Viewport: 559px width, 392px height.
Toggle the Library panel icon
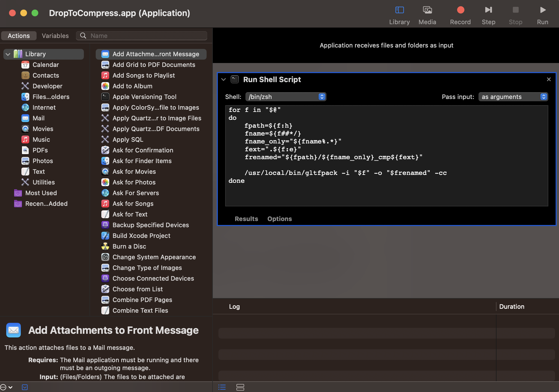pyautogui.click(x=399, y=10)
